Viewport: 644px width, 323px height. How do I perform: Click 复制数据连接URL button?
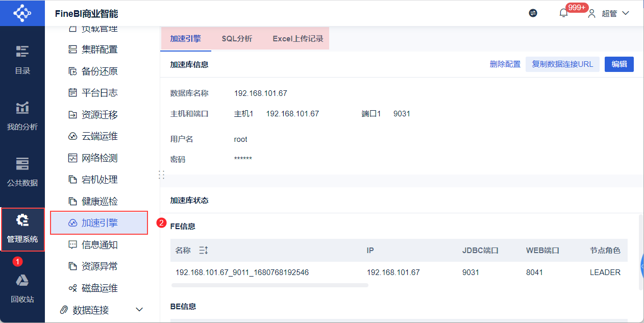click(x=562, y=64)
